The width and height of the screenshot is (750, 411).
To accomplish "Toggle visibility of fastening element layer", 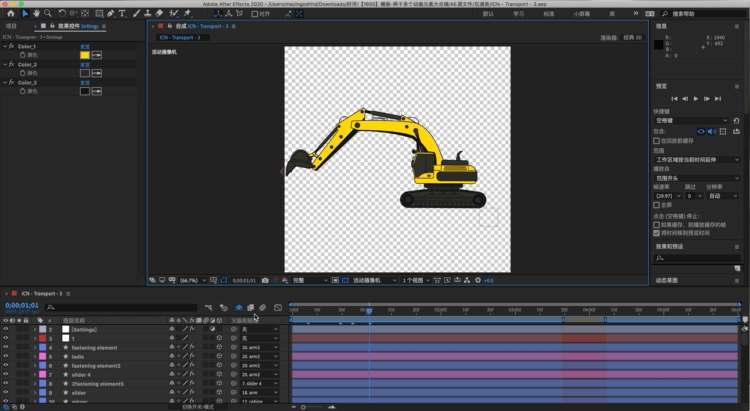I will (5, 347).
